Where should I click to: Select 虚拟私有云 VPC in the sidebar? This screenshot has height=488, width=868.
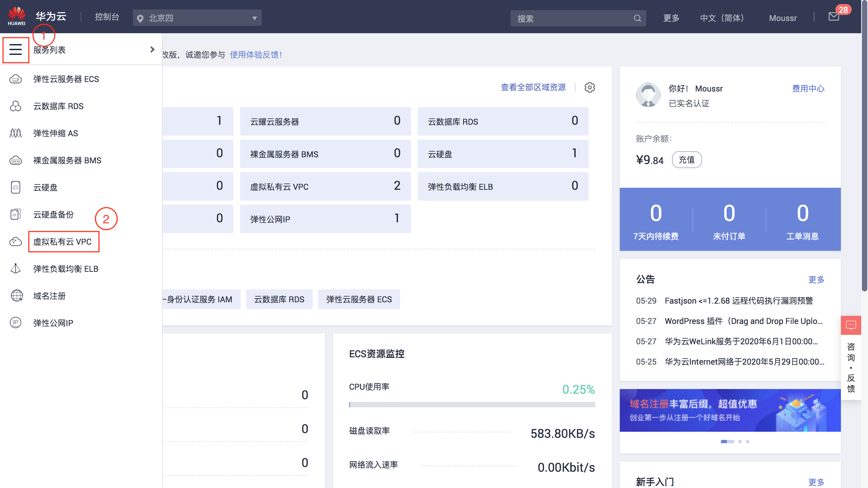(63, 242)
